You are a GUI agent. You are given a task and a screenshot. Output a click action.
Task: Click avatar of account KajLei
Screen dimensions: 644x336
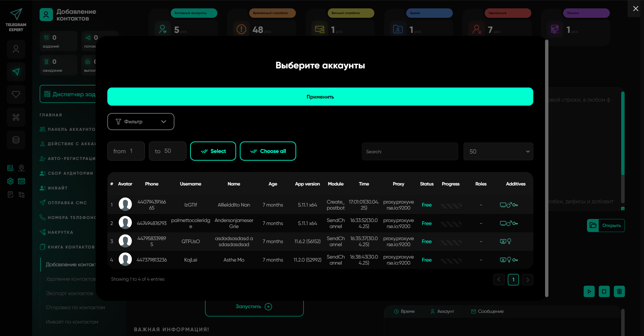[x=125, y=260]
